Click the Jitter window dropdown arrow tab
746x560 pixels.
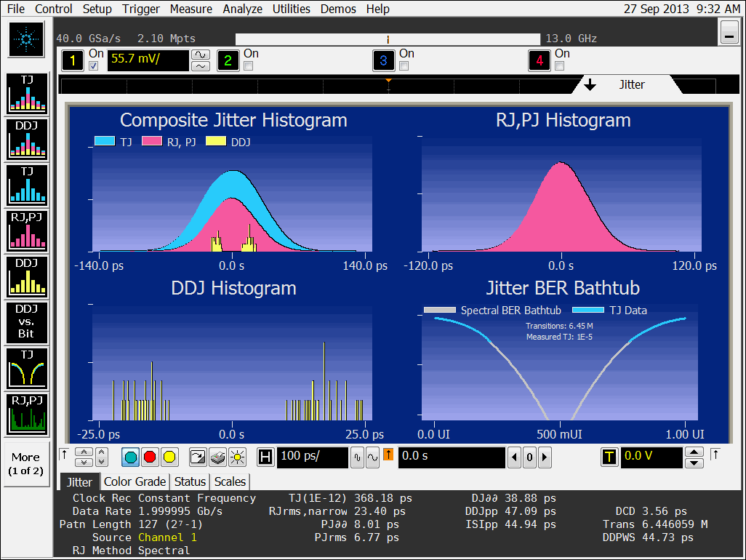point(590,84)
